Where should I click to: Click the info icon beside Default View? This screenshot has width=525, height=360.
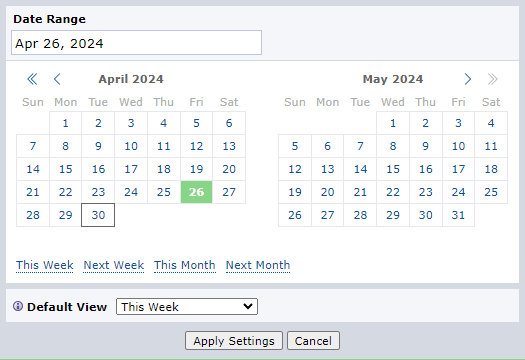(18, 306)
